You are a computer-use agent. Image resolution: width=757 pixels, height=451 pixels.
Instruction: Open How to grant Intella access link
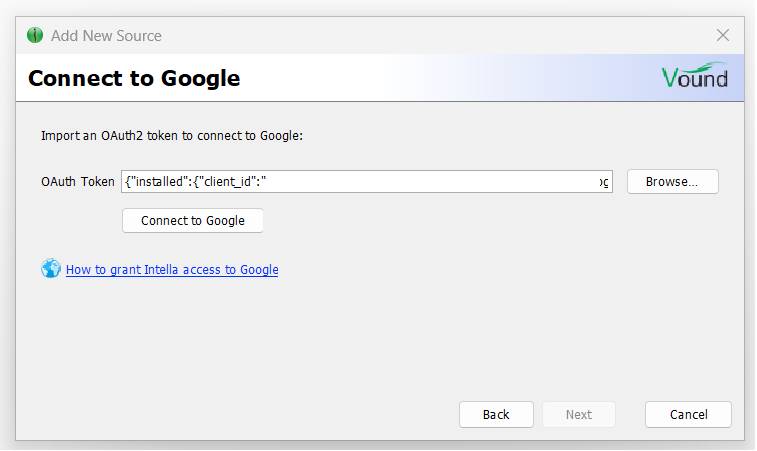[172, 269]
